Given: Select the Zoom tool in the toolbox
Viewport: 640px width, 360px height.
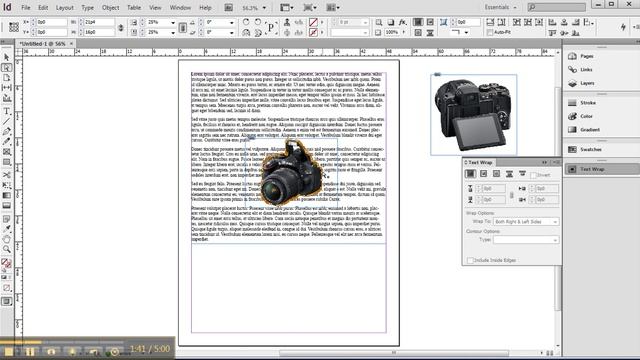Looking at the screenshot, I should coord(7,249).
